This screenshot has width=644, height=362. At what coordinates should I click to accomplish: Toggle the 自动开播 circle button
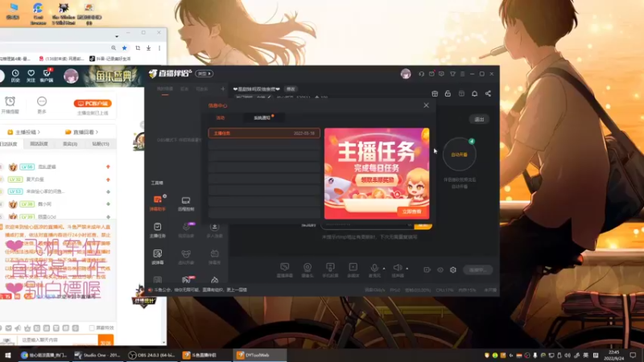click(x=459, y=154)
